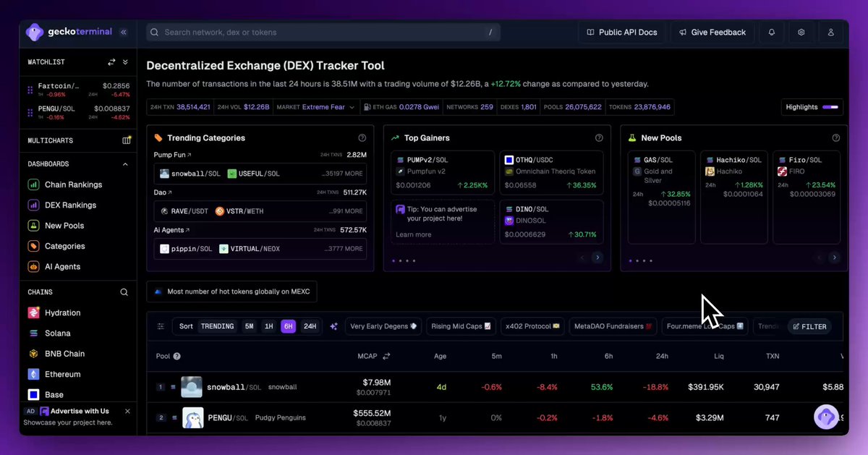Click the FILTER button
868x455 pixels.
(x=809, y=326)
